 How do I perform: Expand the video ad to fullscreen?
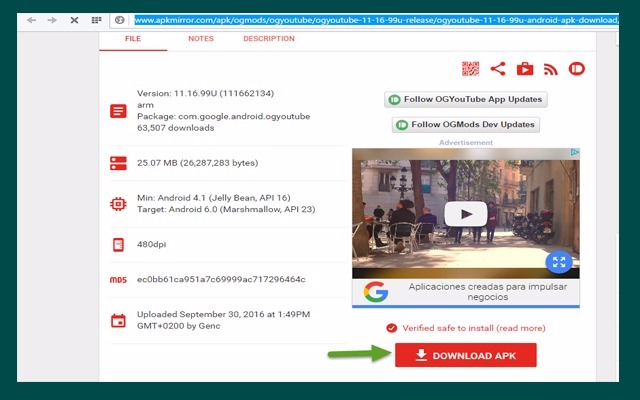point(558,262)
